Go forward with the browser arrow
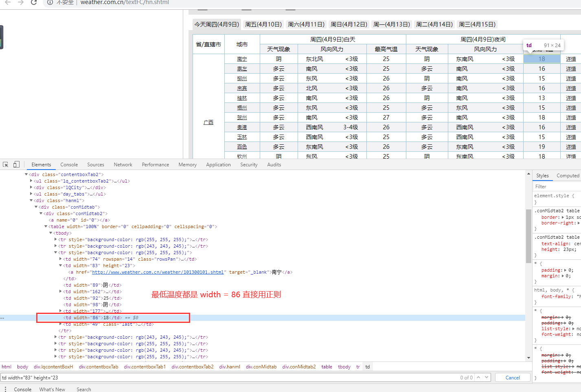 [21, 2]
